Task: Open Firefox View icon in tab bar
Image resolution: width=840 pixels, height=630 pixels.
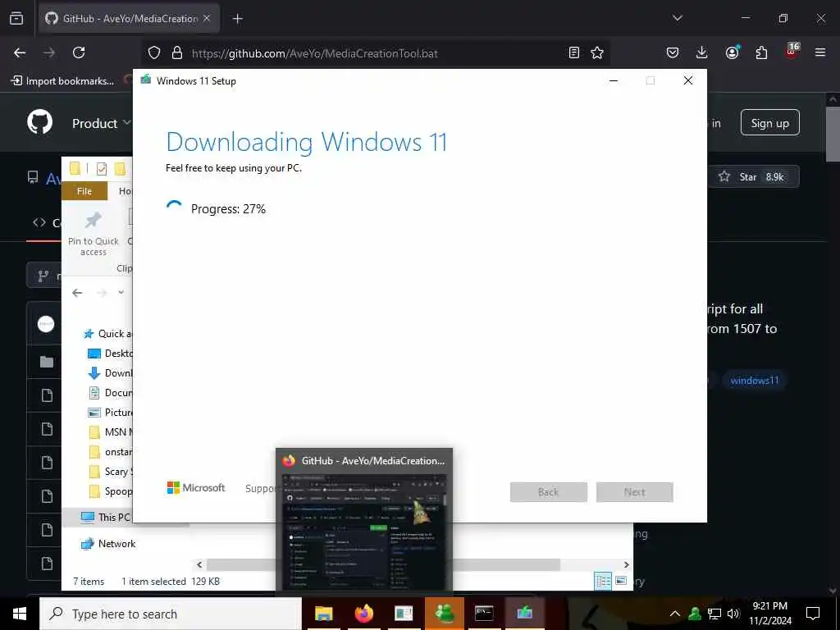Action: (16, 18)
